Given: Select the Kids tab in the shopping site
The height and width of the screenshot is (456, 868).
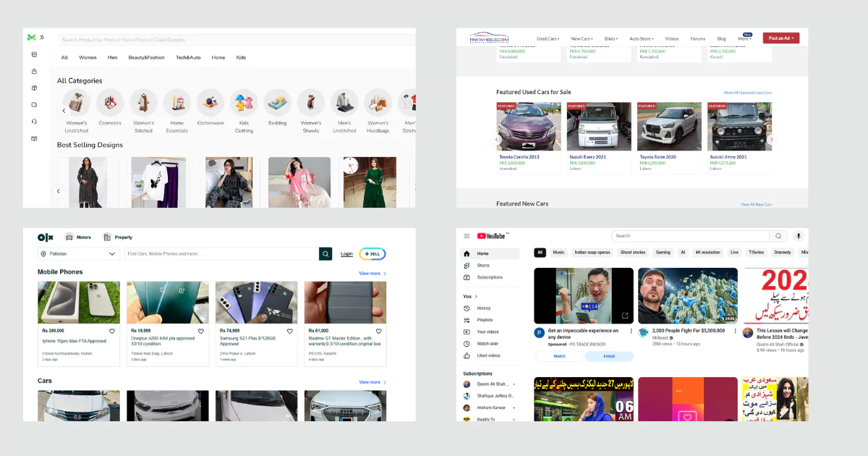Looking at the screenshot, I should [241, 57].
